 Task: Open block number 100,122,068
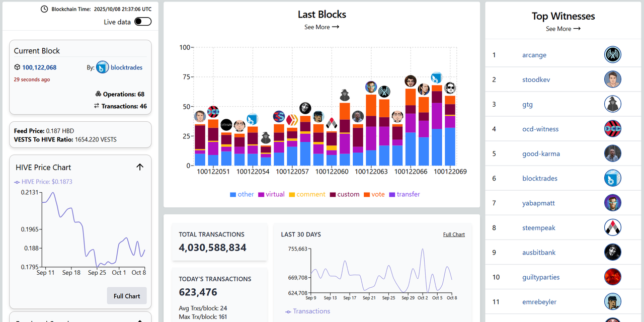click(x=39, y=67)
